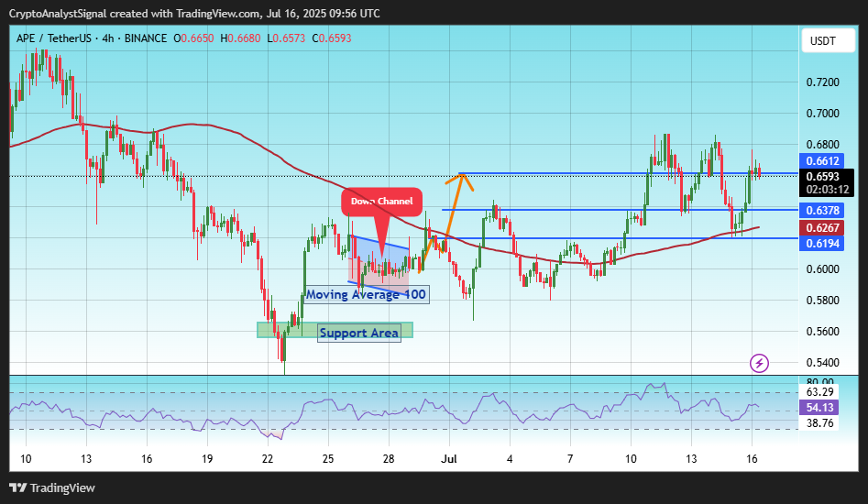
Task: Select the 0.6194 blue price label
Action: 822,244
